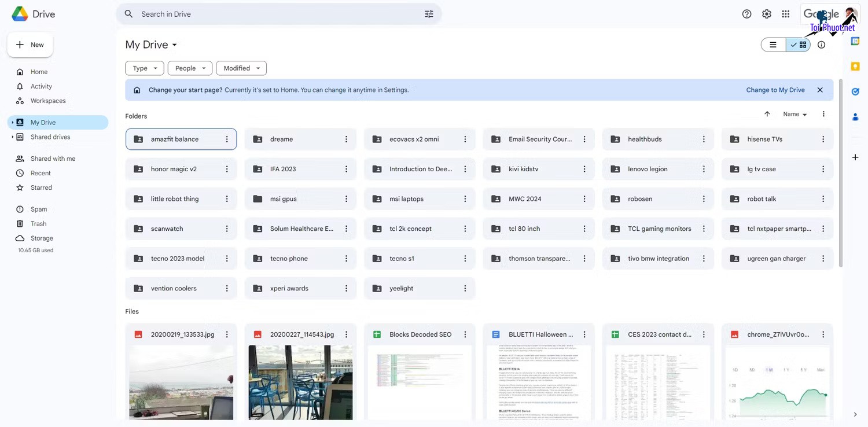Open the msi laptops folder

[x=420, y=199]
